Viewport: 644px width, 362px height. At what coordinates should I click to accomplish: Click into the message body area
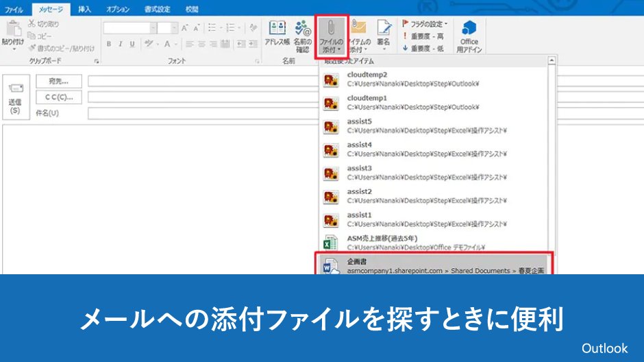[160, 200]
